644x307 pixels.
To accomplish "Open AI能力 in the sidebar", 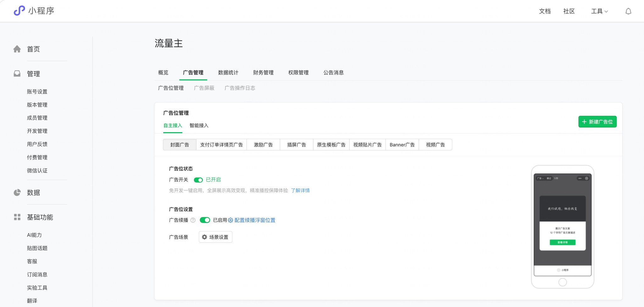I will pos(34,235).
